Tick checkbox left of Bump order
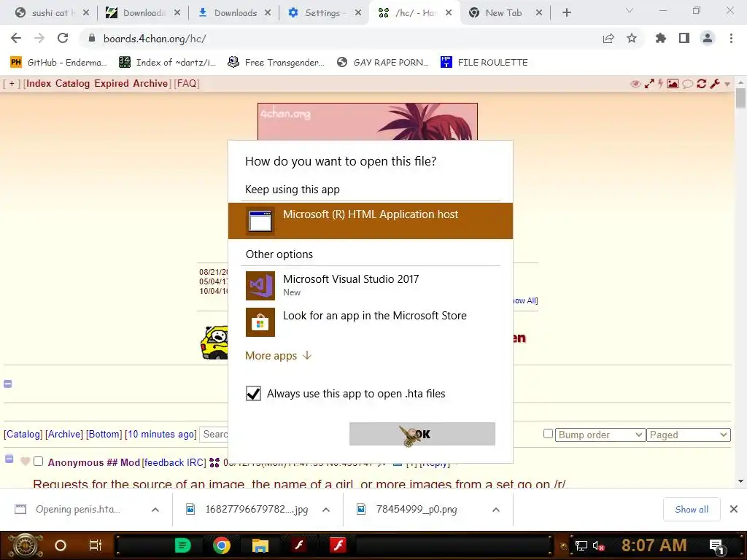The height and width of the screenshot is (560, 747). [x=549, y=434]
